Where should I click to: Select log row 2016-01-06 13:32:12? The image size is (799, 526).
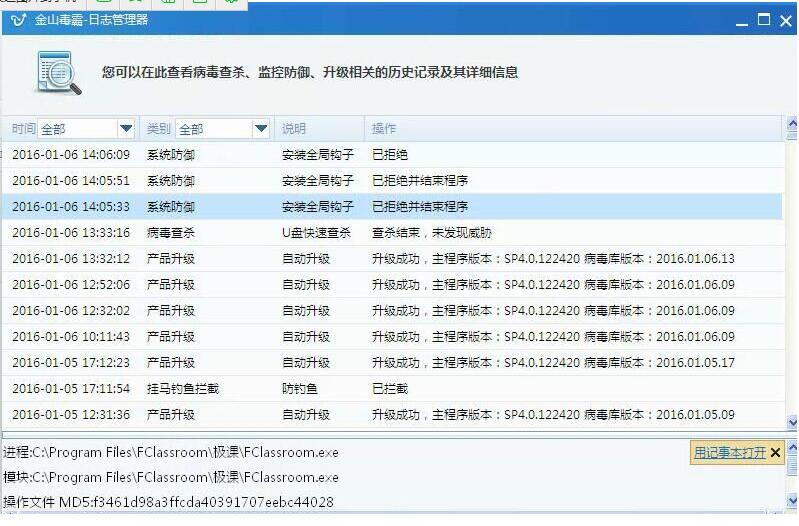(x=392, y=258)
